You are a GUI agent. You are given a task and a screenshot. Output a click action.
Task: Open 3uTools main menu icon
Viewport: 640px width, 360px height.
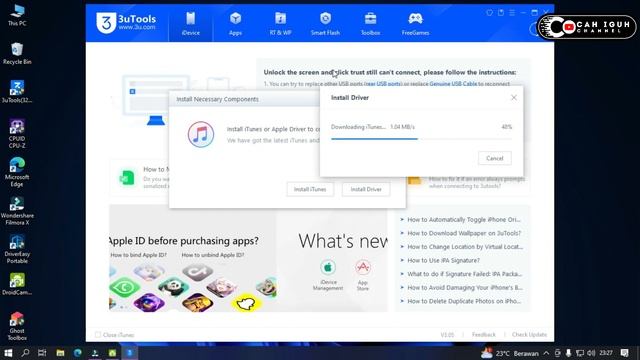(512, 13)
